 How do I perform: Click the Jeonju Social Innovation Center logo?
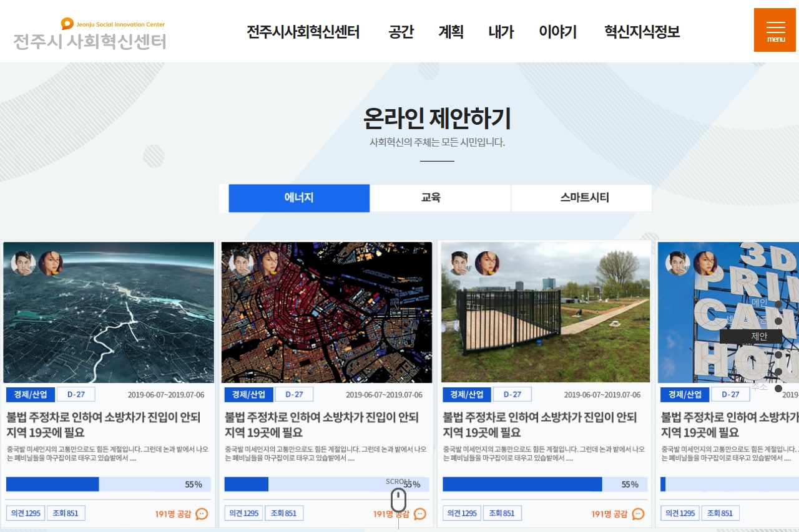pyautogui.click(x=90, y=34)
